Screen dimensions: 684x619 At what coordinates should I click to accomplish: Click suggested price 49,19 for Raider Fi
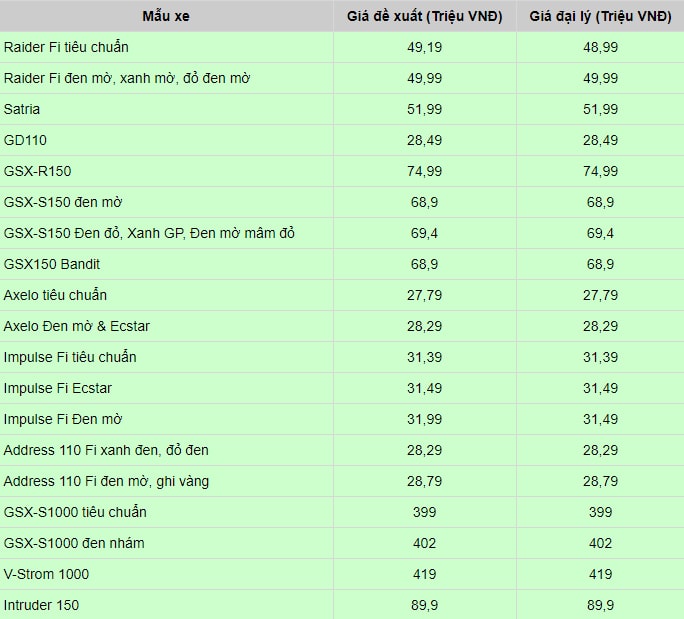click(x=424, y=47)
